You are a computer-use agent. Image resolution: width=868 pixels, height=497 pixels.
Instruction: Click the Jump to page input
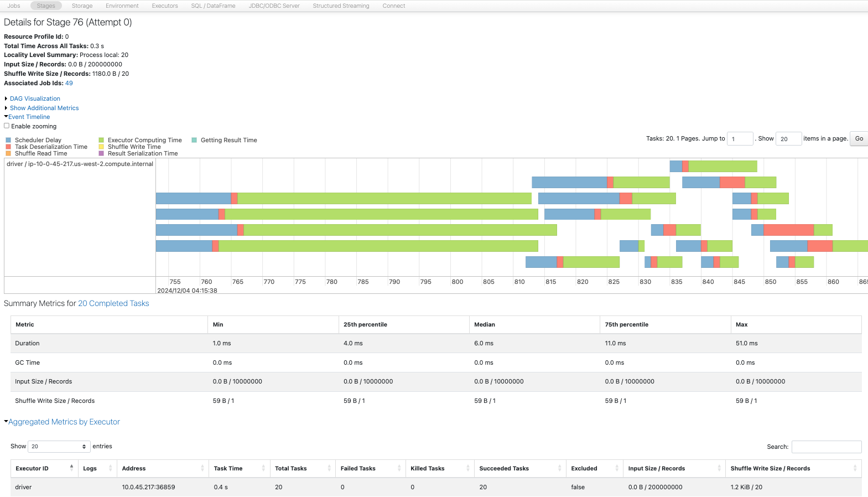(x=740, y=138)
